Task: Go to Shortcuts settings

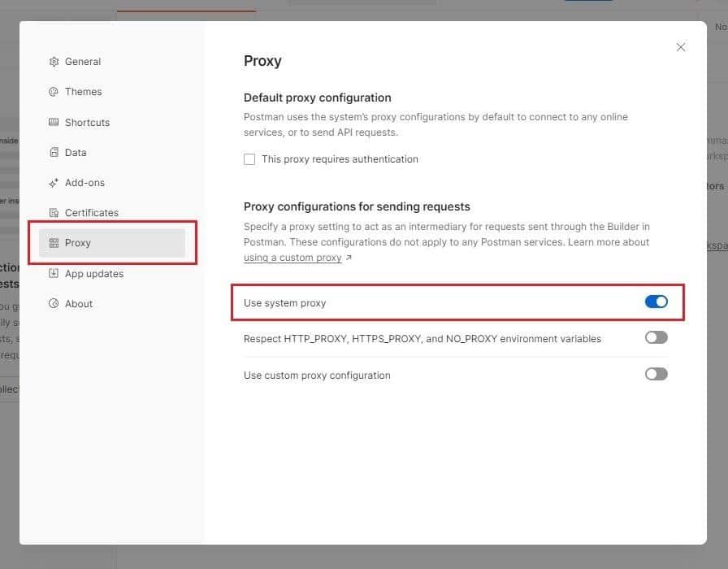Action: click(87, 122)
